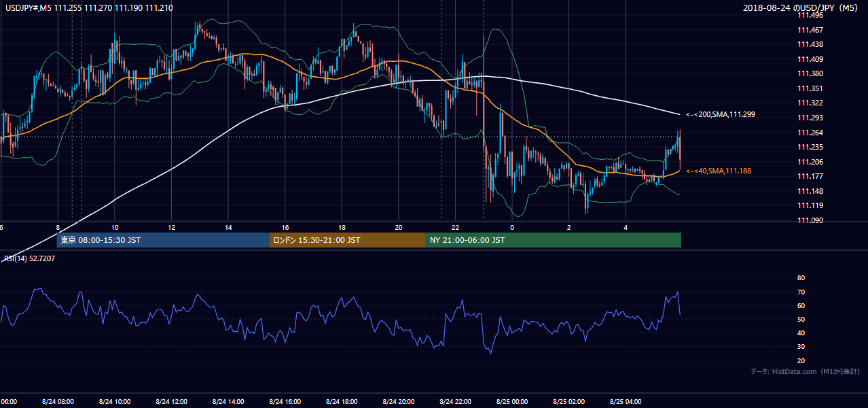Click the 8/24 18:00 time axis label
The image size is (868, 408).
click(342, 402)
